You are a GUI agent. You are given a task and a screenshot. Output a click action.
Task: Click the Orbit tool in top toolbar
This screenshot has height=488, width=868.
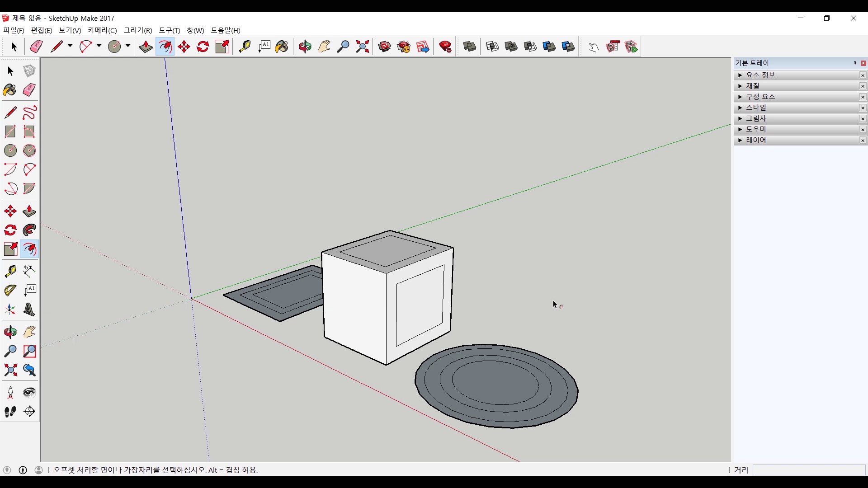(x=305, y=47)
